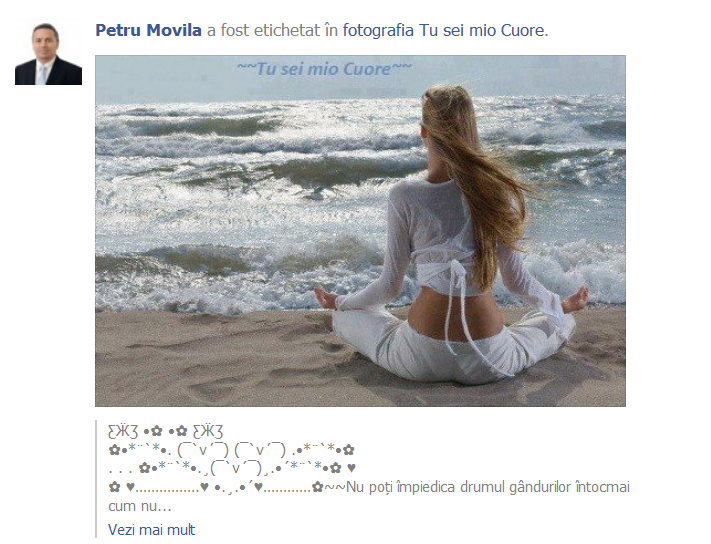Click the heart-and-flower symbol row in the caption
The height and width of the screenshot is (544, 711).
[232, 468]
